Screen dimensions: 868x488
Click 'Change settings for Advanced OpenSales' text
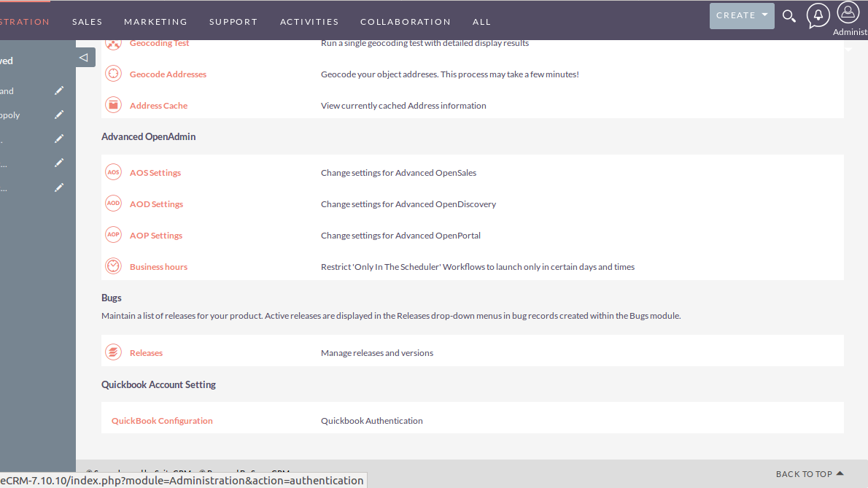(x=398, y=173)
